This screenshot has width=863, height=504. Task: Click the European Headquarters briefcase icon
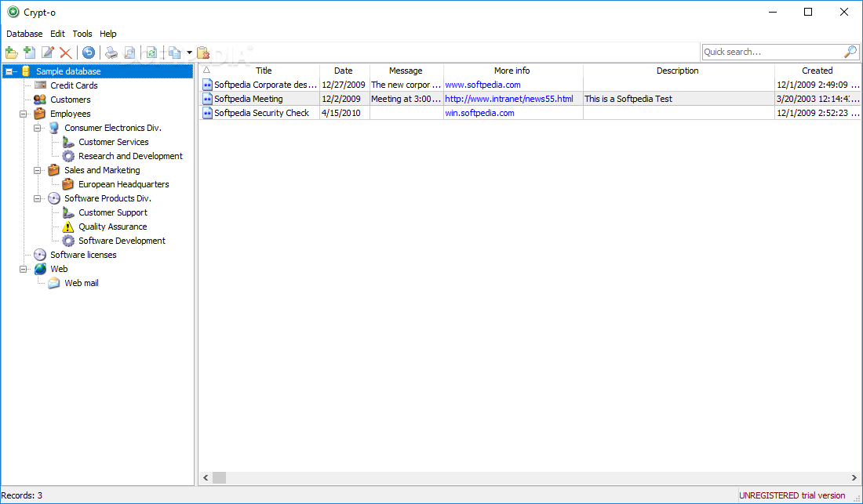(x=67, y=184)
